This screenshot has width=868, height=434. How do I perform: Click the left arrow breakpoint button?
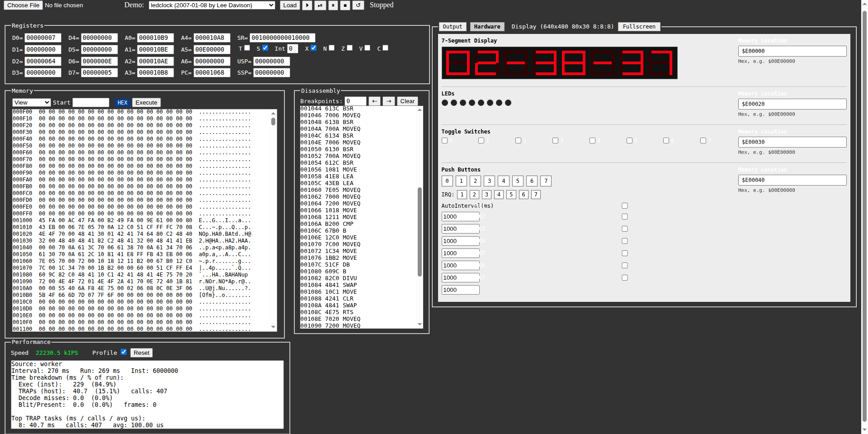tap(374, 101)
